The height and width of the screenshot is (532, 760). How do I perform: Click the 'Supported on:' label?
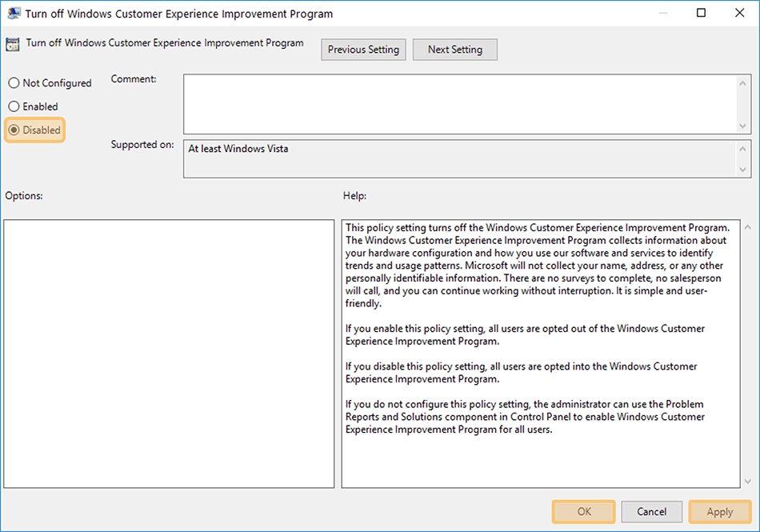(x=142, y=144)
